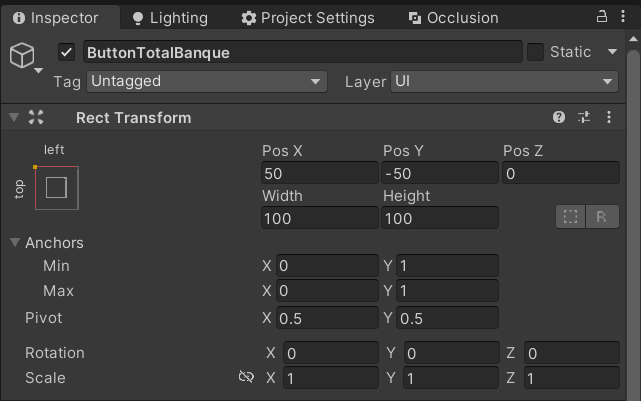Click the GameObject cube icon

click(22, 56)
